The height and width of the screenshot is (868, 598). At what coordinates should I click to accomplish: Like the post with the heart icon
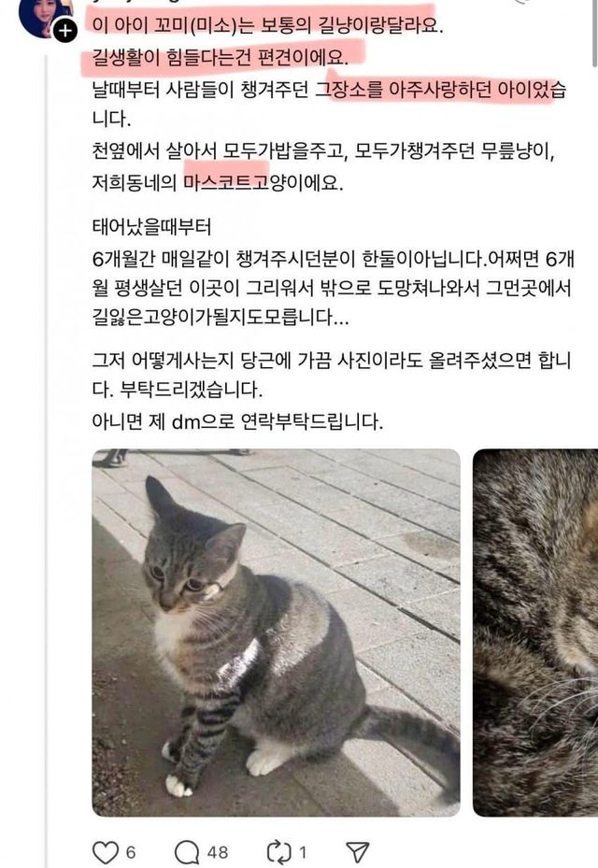pyautogui.click(x=105, y=851)
